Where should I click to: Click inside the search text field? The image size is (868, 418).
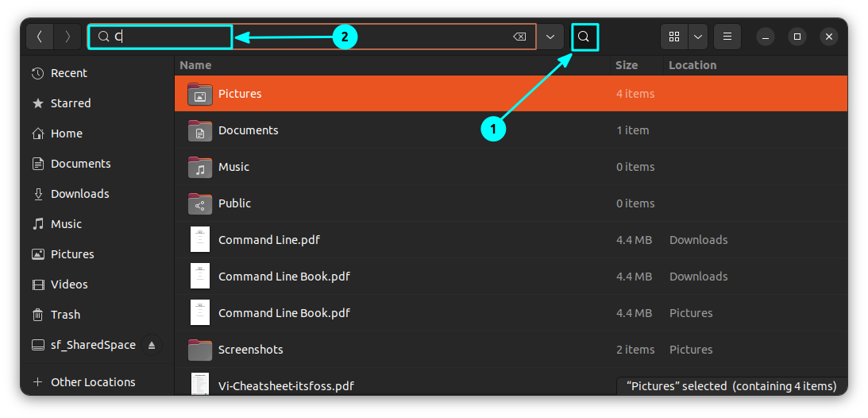click(318, 37)
